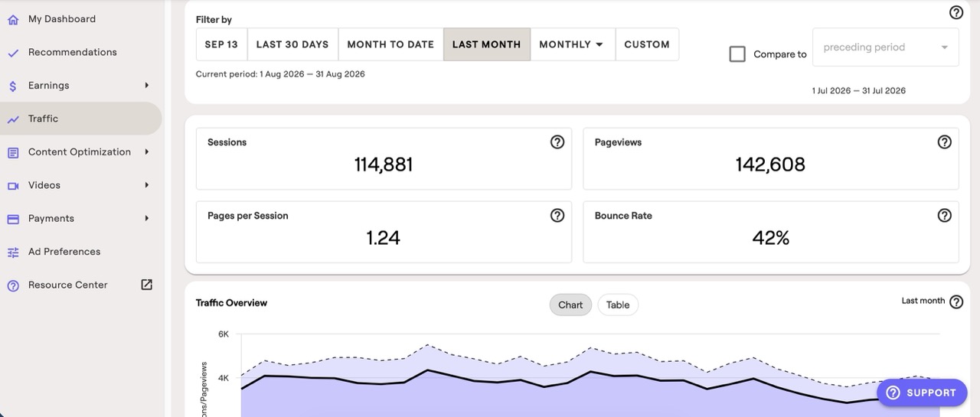Switch Traffic Overview to Table view

(x=618, y=305)
